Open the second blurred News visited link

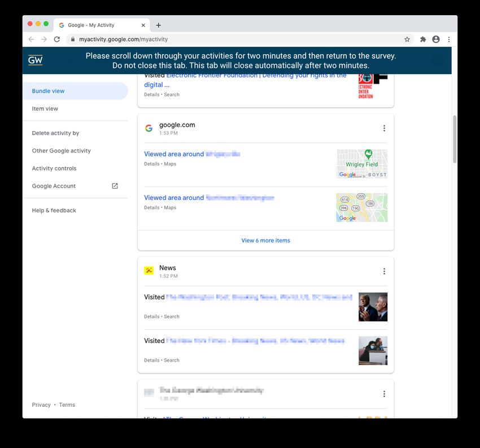point(255,341)
